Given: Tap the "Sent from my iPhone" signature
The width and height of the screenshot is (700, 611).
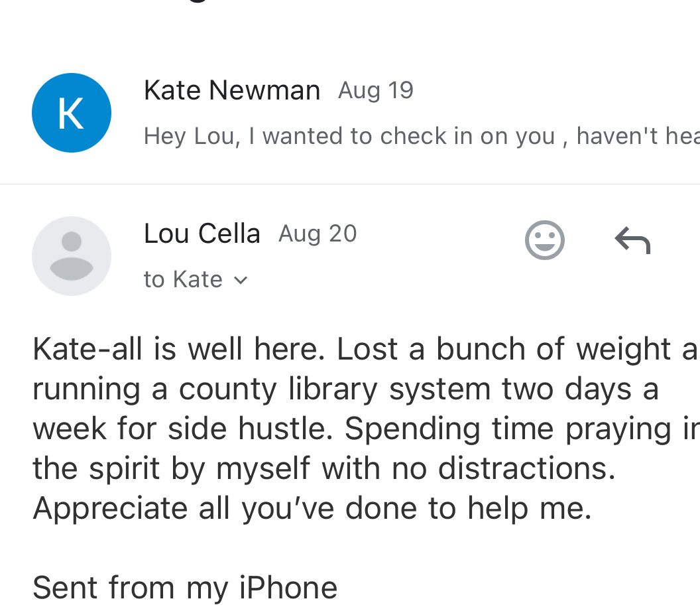Looking at the screenshot, I should [185, 588].
